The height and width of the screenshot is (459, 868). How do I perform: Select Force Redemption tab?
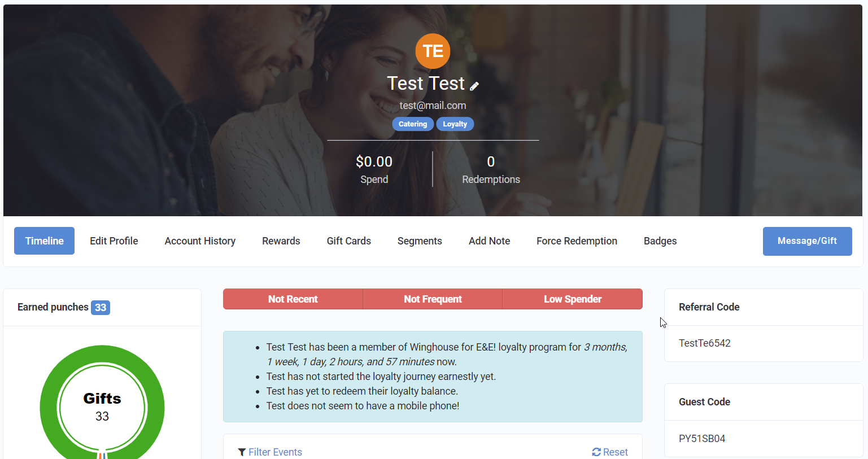click(x=577, y=241)
